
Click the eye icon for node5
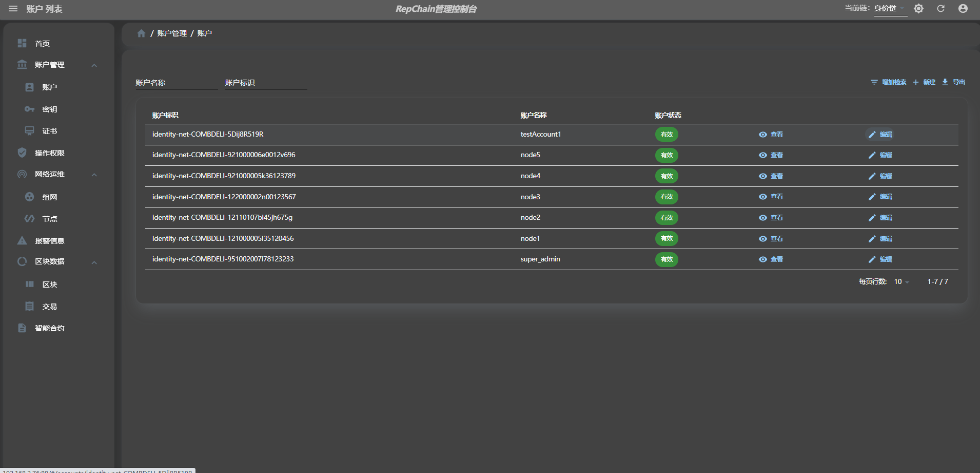(763, 155)
